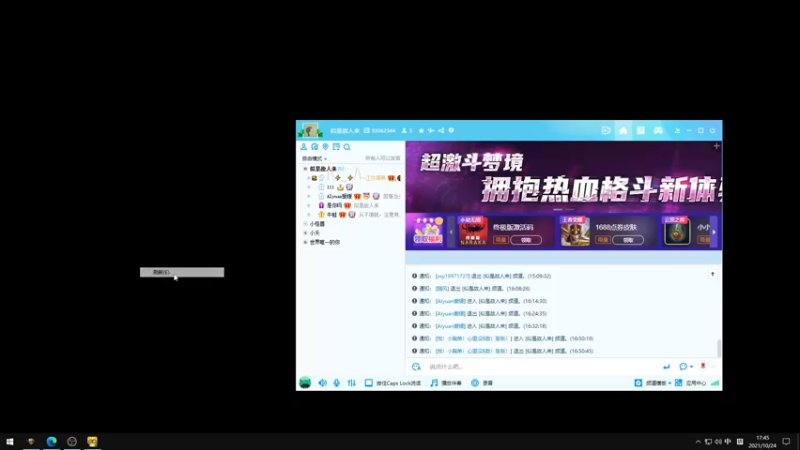This screenshot has height=450, width=800.
Task: Click the airplane icon in channel header
Action: tap(431, 131)
